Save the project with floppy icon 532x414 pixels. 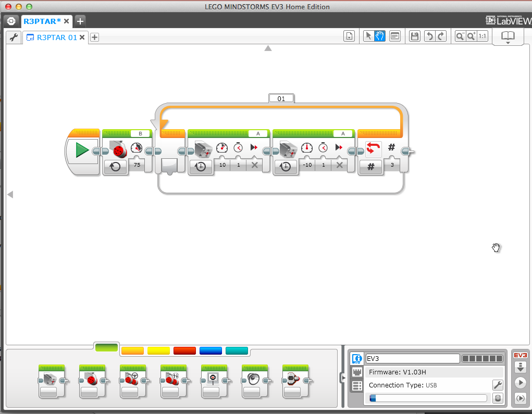(x=414, y=36)
